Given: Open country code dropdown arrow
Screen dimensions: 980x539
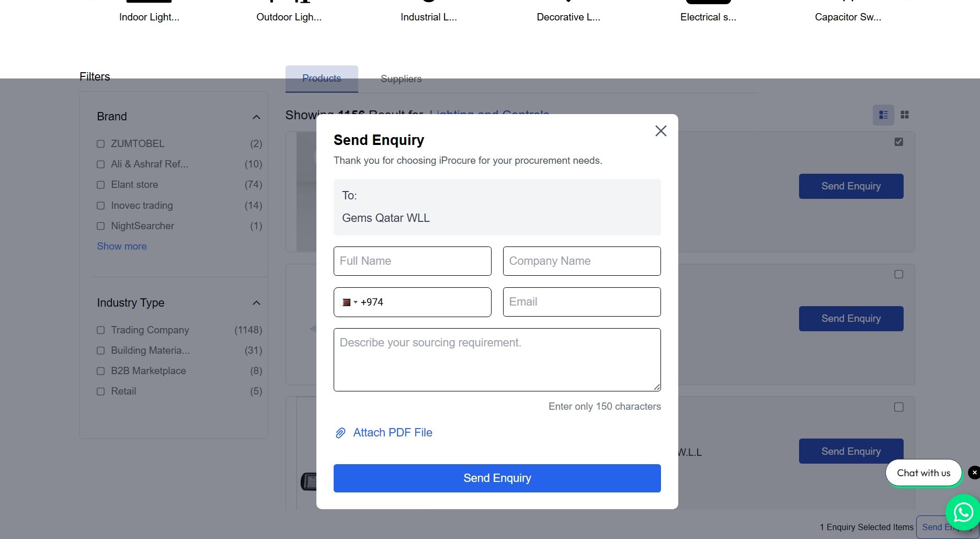Looking at the screenshot, I should coord(356,302).
